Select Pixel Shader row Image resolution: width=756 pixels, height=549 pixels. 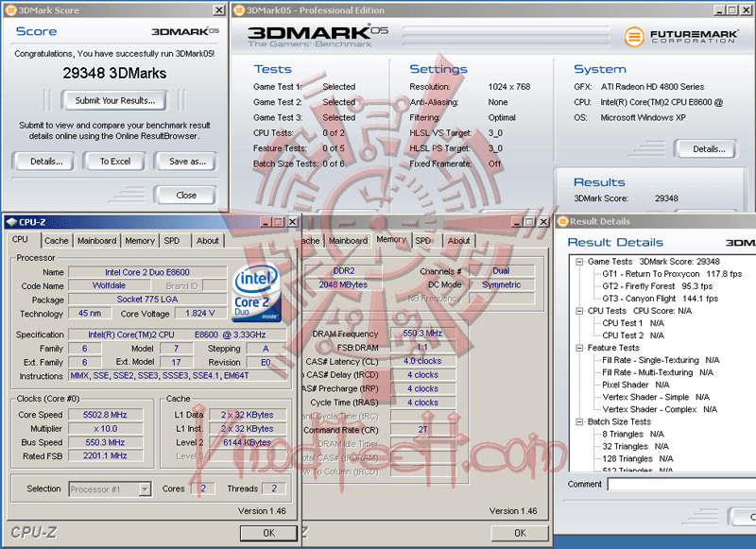coord(635,385)
